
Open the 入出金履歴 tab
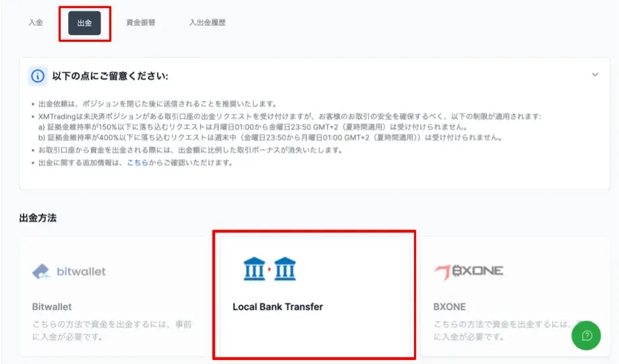(x=207, y=22)
